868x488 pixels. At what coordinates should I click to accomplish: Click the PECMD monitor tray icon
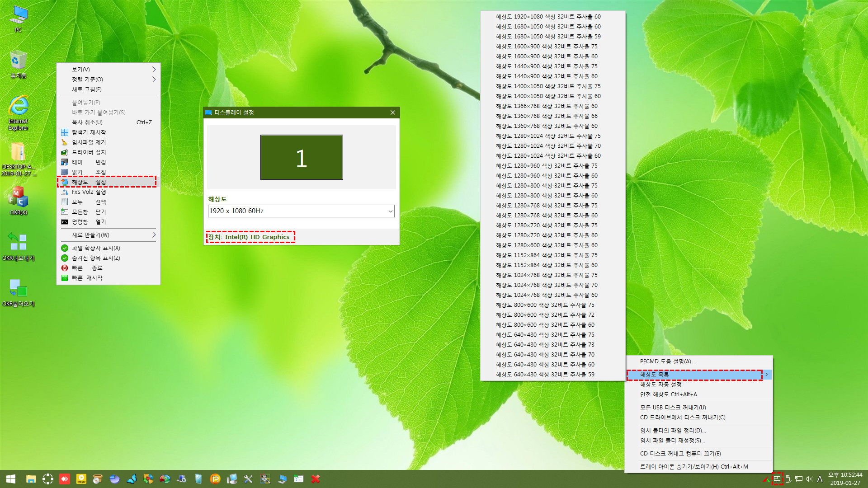tap(777, 479)
